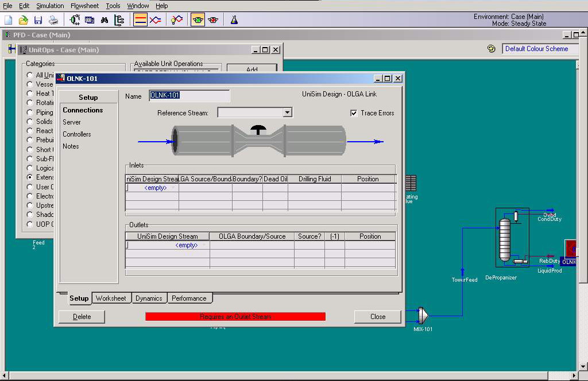Click the red Requires an Outlet Stream status
This screenshot has width=588, height=381.
pos(235,317)
